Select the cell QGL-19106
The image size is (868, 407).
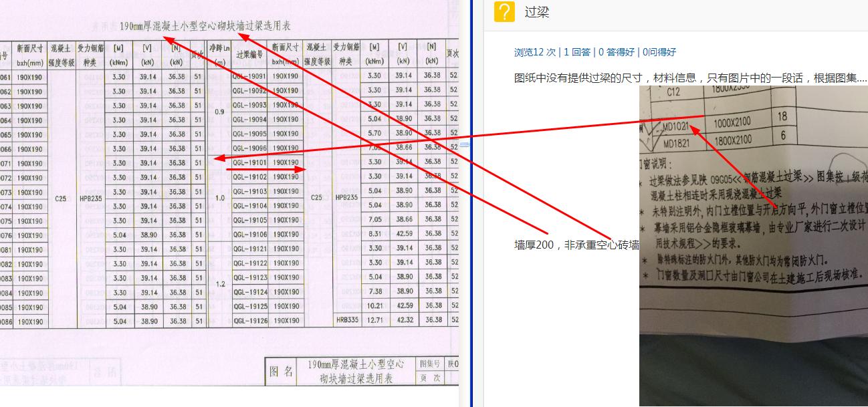[x=249, y=235]
